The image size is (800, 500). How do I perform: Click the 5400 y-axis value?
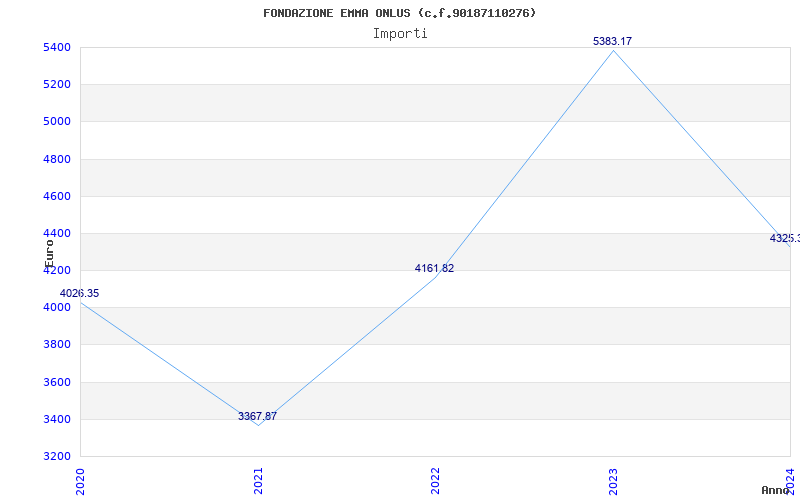56,47
